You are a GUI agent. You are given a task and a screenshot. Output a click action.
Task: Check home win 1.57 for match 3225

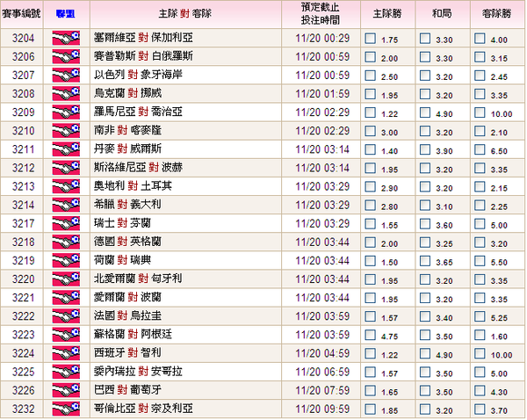[371, 372]
